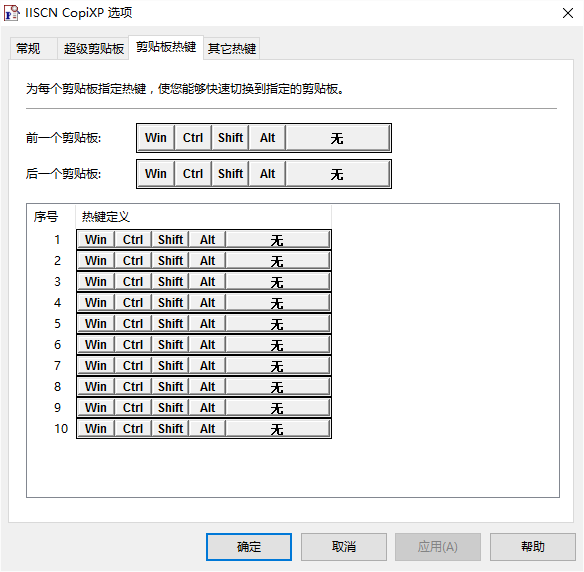The width and height of the screenshot is (584, 572).
Task: Select row number 1 in the list
Action: tap(57, 239)
